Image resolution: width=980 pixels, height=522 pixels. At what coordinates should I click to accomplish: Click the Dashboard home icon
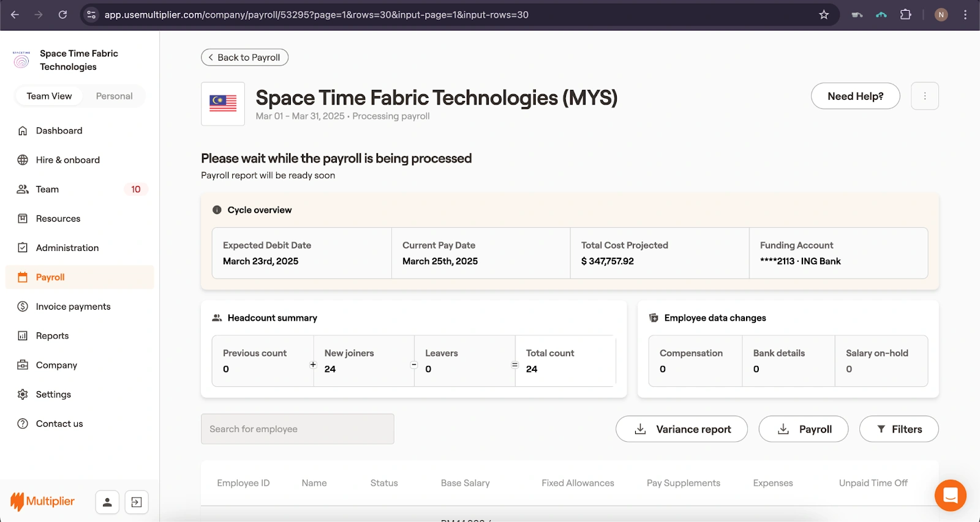click(x=23, y=130)
